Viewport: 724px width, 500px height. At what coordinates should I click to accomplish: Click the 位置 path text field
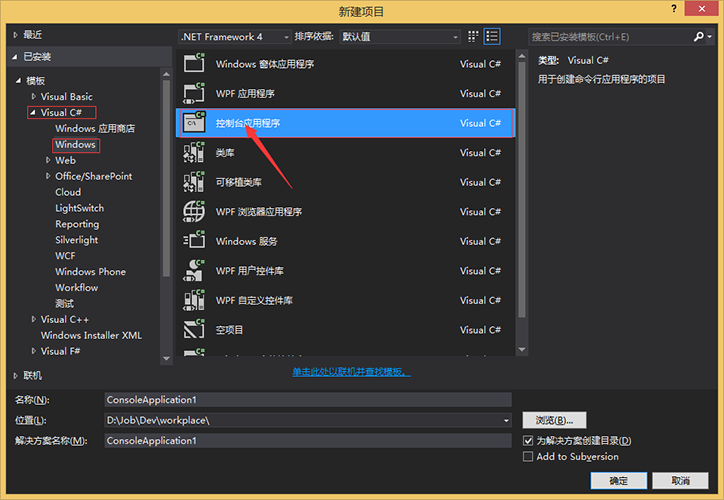[302, 421]
